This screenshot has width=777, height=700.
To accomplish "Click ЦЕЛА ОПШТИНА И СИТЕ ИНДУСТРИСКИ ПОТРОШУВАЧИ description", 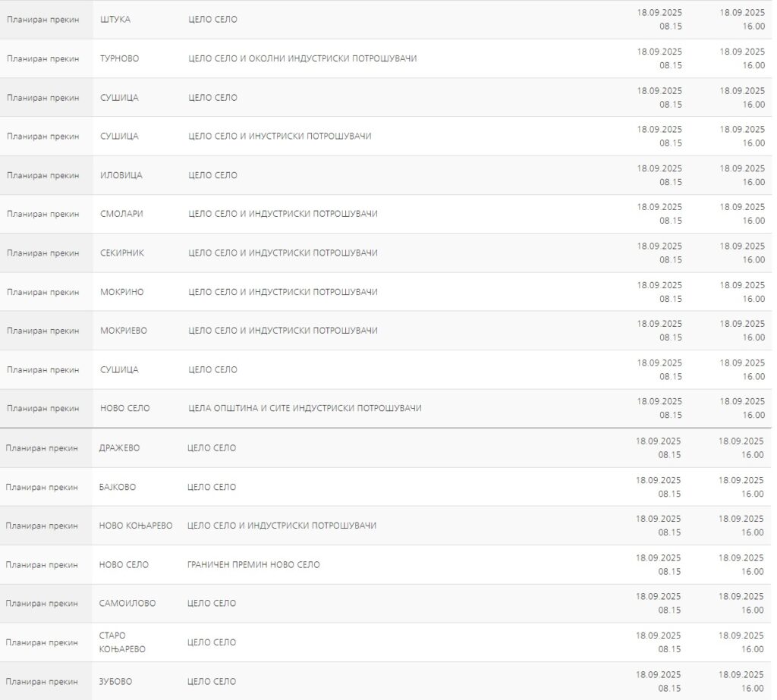I will 304,408.
